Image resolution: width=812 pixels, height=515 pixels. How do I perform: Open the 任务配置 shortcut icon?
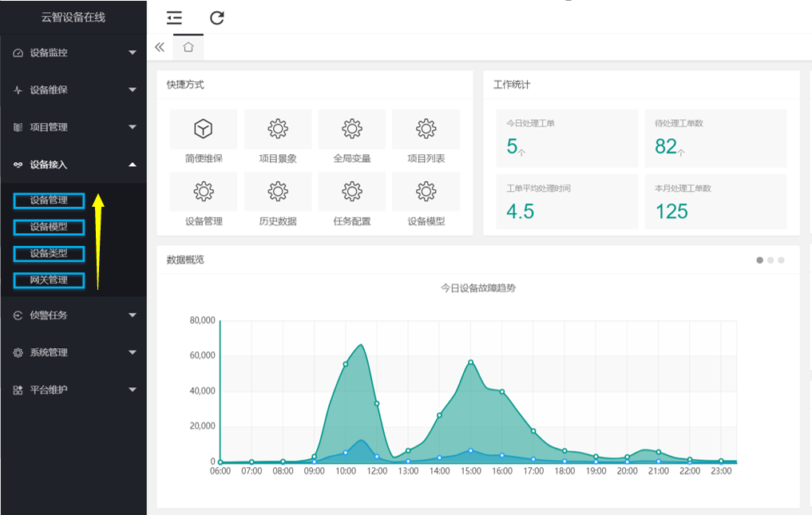coord(352,191)
